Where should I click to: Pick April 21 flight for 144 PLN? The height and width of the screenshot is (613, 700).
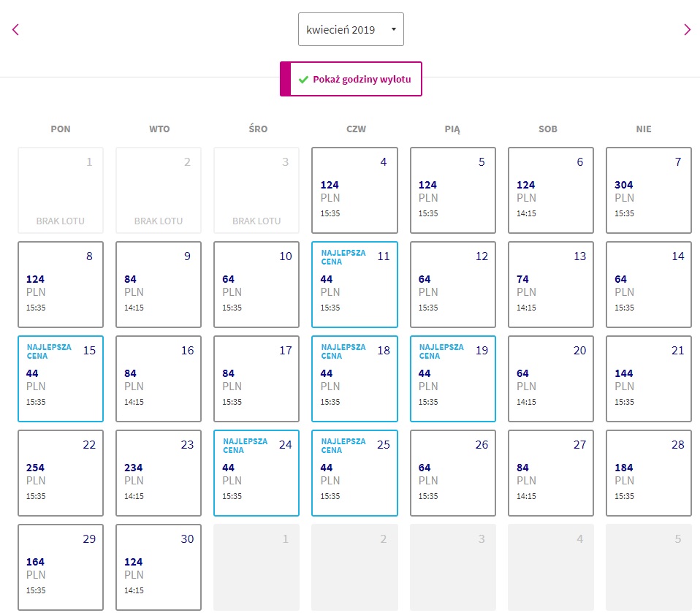tap(649, 378)
